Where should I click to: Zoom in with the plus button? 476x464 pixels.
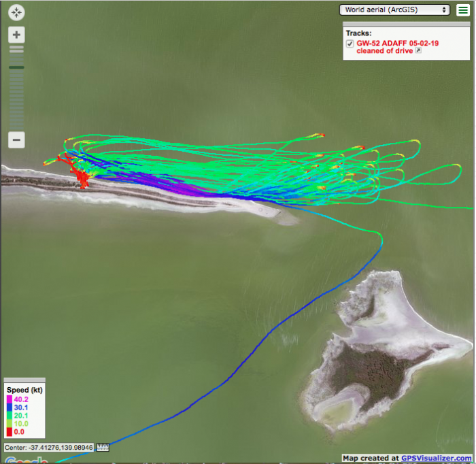16,35
